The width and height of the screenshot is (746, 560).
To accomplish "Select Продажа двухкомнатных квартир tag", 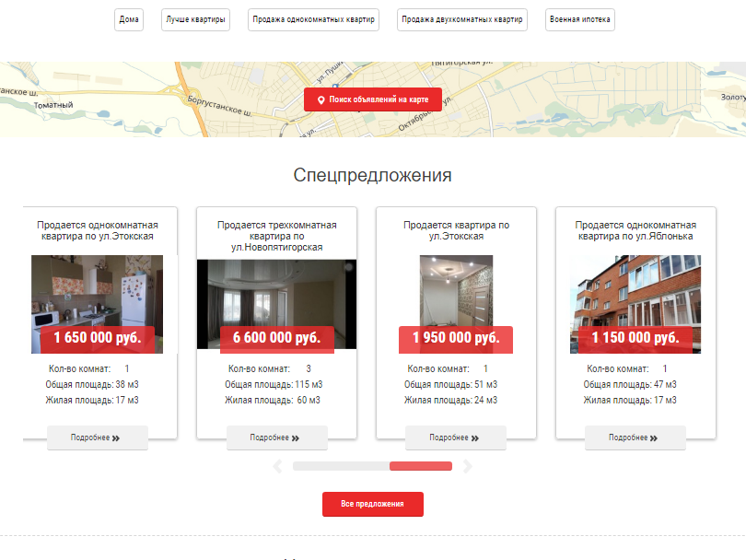I will pos(462,19).
